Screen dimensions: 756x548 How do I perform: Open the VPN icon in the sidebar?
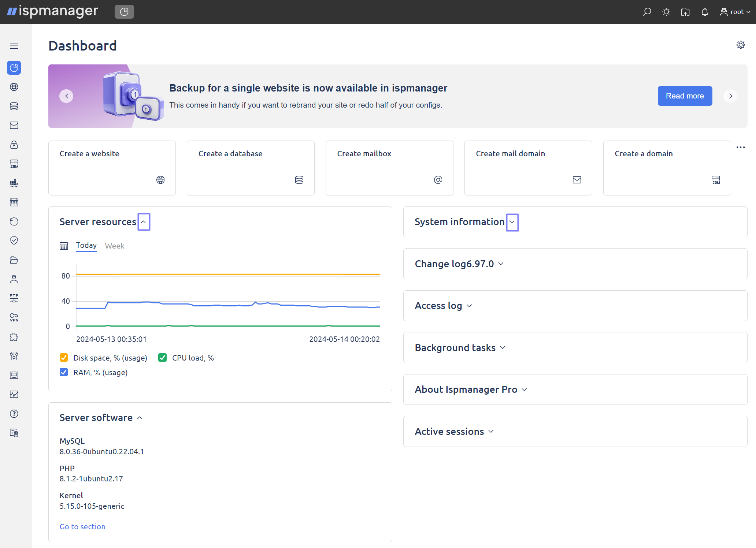click(14, 317)
